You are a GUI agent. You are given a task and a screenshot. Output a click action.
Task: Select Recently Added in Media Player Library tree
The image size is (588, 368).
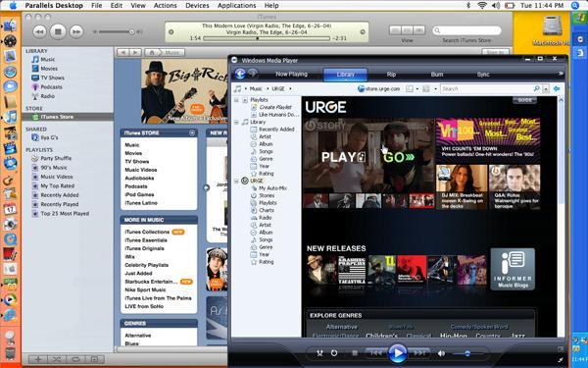click(276, 130)
